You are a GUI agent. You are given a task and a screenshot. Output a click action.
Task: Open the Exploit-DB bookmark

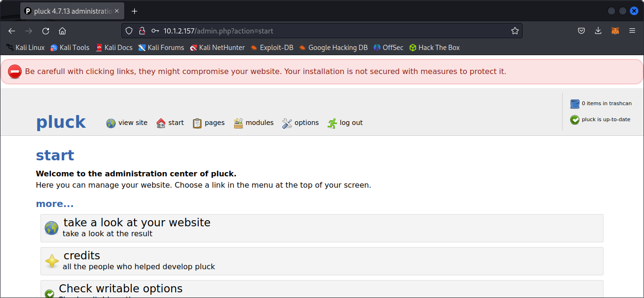pyautogui.click(x=272, y=48)
